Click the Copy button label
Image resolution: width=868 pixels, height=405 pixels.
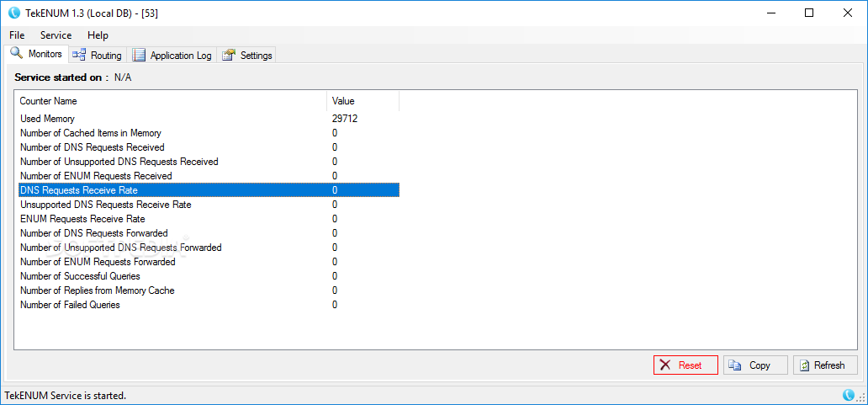coord(759,365)
